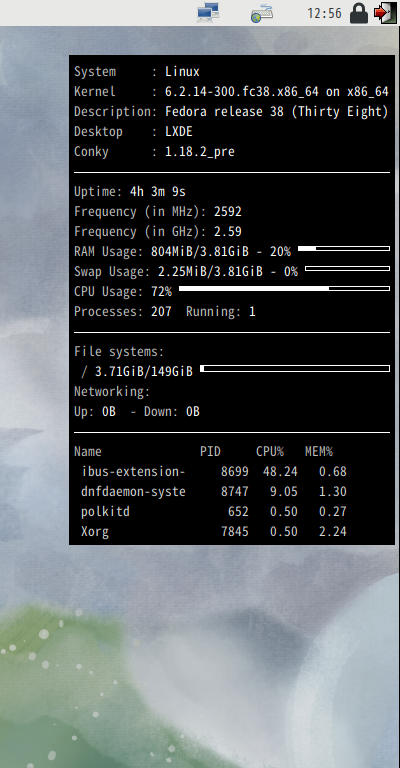The height and width of the screenshot is (768, 400).
Task: Click the logout door icon
Action: 385,13
